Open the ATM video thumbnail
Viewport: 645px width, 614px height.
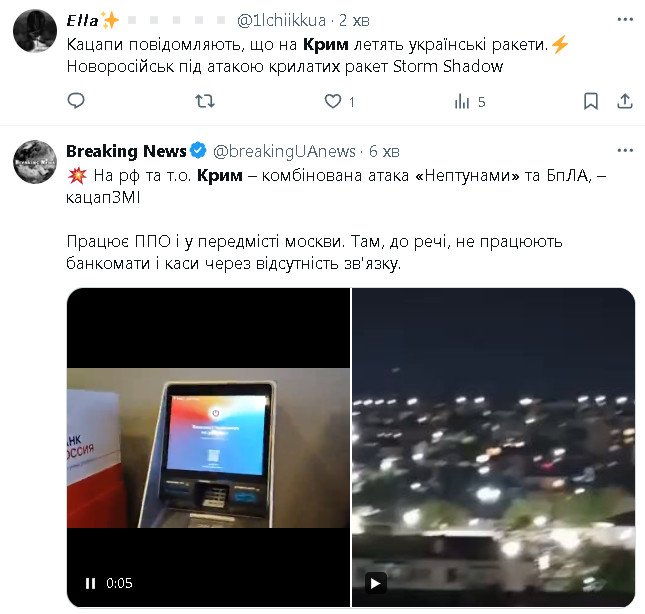208,447
